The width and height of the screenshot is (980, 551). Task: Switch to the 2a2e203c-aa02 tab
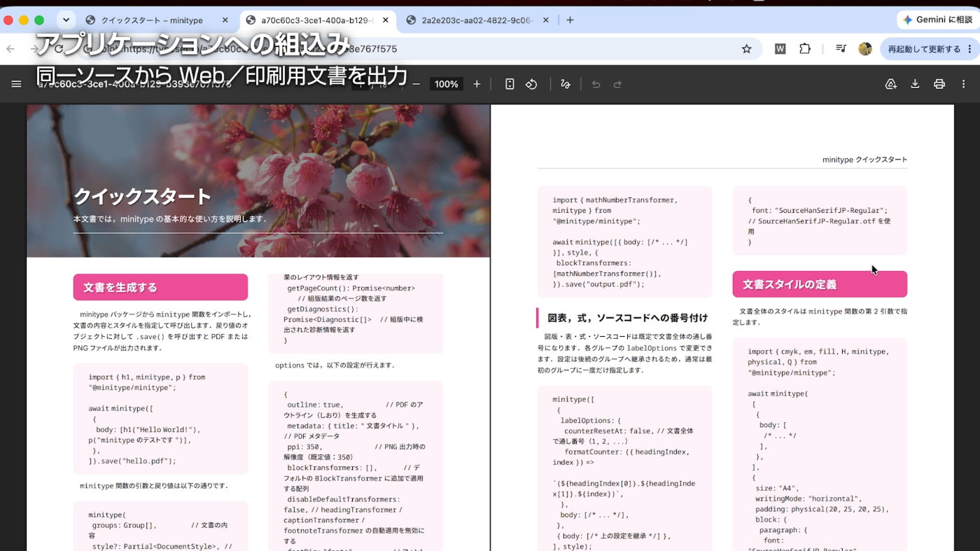[x=478, y=20]
